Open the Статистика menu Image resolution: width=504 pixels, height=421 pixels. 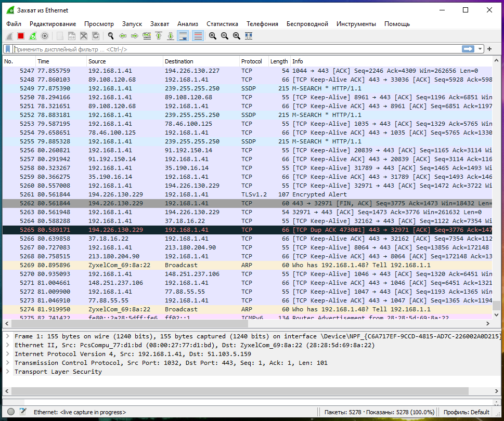click(222, 24)
